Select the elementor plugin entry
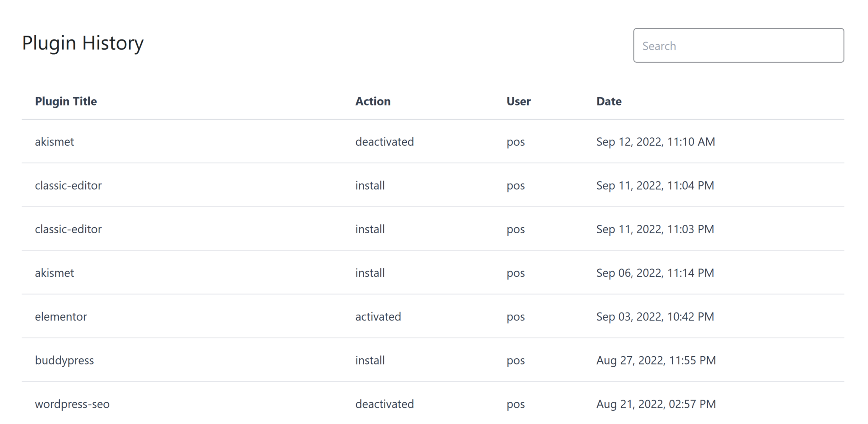The width and height of the screenshot is (868, 424). 61,316
